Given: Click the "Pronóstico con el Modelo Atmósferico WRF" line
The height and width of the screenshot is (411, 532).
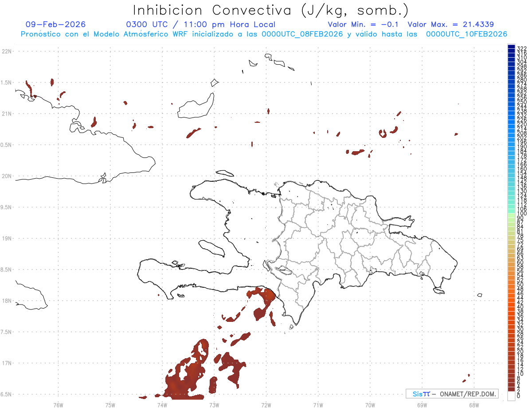Looking at the screenshot, I should pos(264,34).
